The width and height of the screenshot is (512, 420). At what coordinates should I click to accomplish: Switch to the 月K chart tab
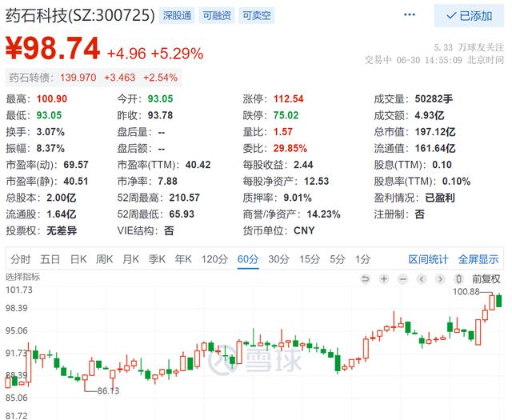(131, 259)
